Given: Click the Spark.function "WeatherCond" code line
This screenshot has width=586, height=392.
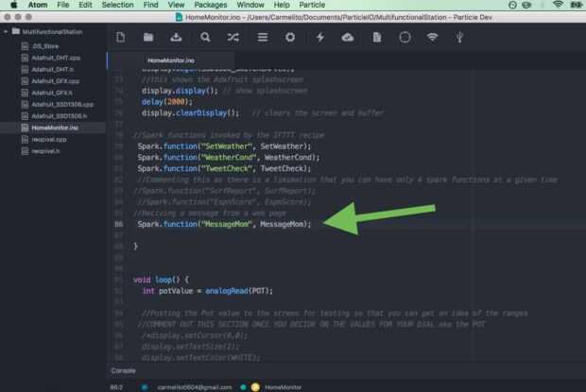Looking at the screenshot, I should coord(229,158).
